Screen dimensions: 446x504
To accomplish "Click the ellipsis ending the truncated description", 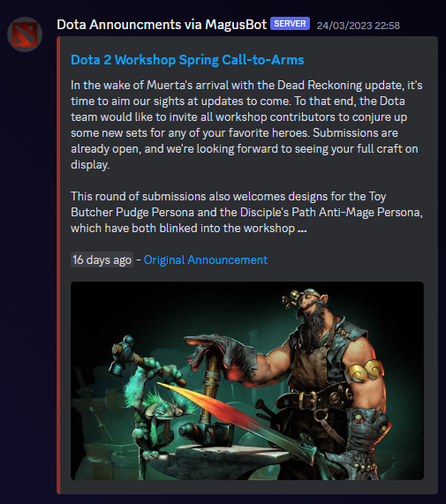I will (302, 229).
